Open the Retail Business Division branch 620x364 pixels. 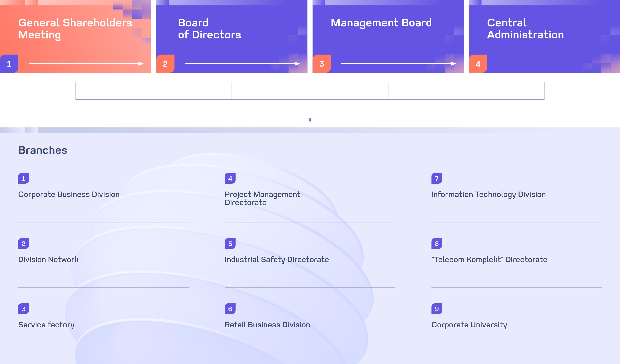267,325
